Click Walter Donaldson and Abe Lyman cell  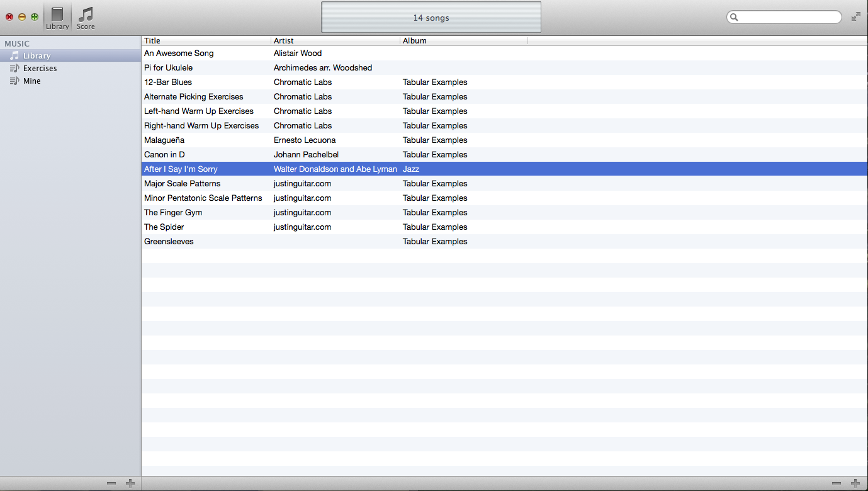(335, 169)
